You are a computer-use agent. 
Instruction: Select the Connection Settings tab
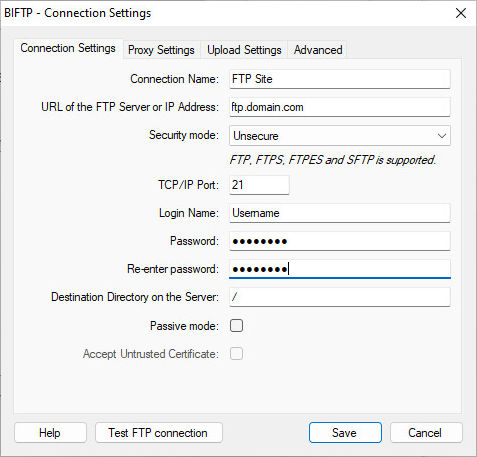pyautogui.click(x=68, y=49)
